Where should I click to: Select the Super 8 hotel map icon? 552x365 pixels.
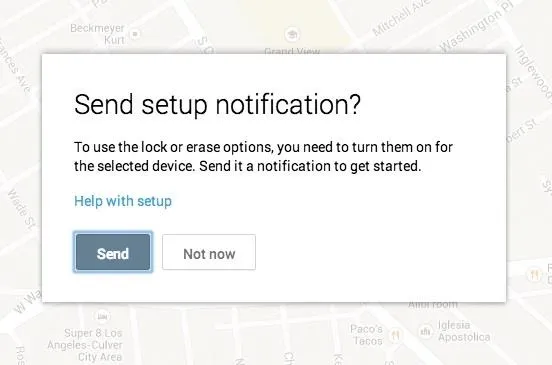102,316
